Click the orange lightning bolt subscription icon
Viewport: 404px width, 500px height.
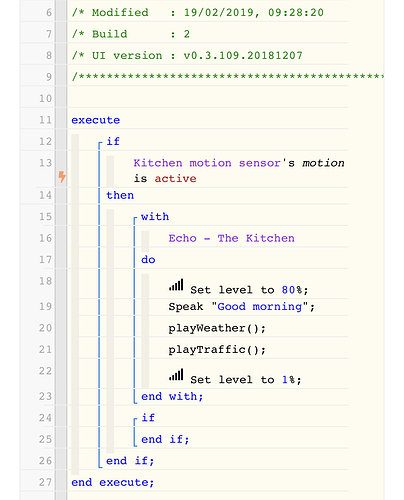(x=62, y=177)
